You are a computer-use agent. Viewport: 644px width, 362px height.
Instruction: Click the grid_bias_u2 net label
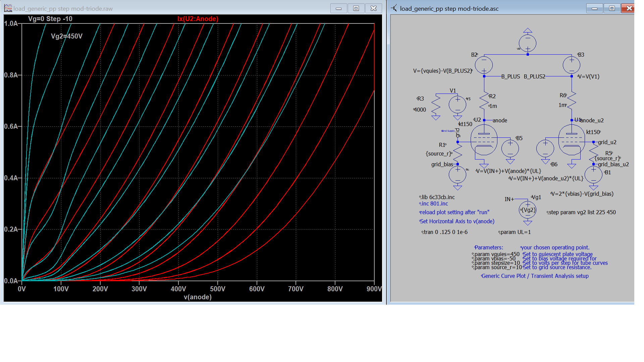[613, 164]
